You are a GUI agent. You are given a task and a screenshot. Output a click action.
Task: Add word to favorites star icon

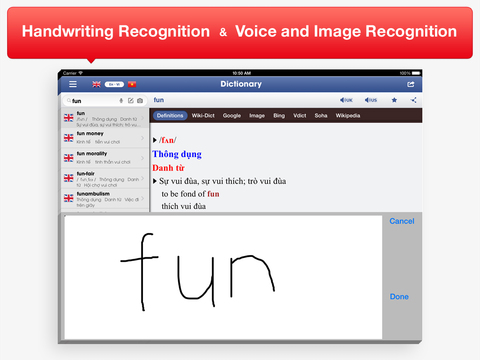tap(394, 100)
